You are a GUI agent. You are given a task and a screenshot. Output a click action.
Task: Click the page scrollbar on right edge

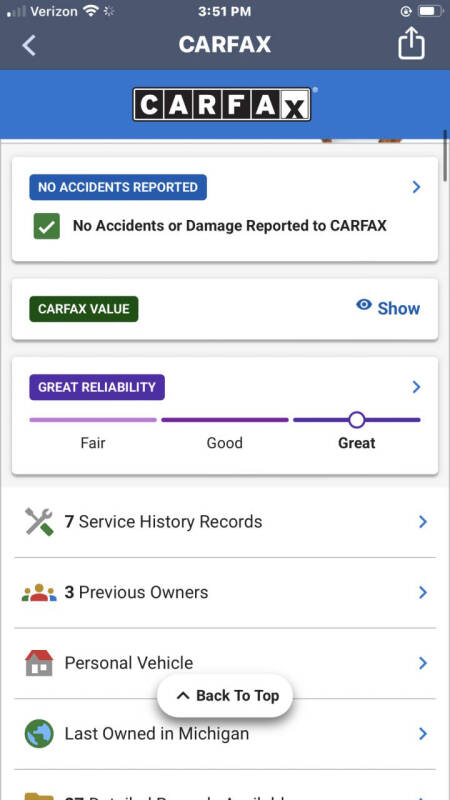445,156
